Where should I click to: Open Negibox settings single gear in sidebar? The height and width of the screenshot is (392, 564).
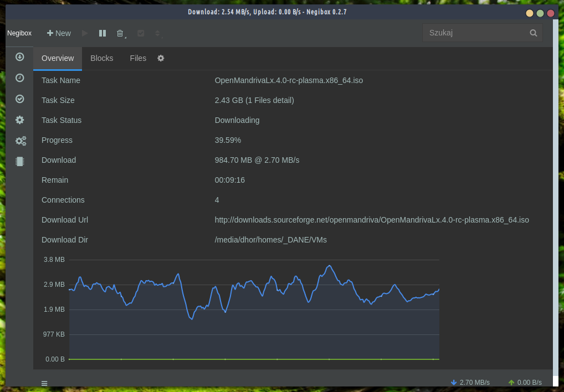[x=20, y=120]
